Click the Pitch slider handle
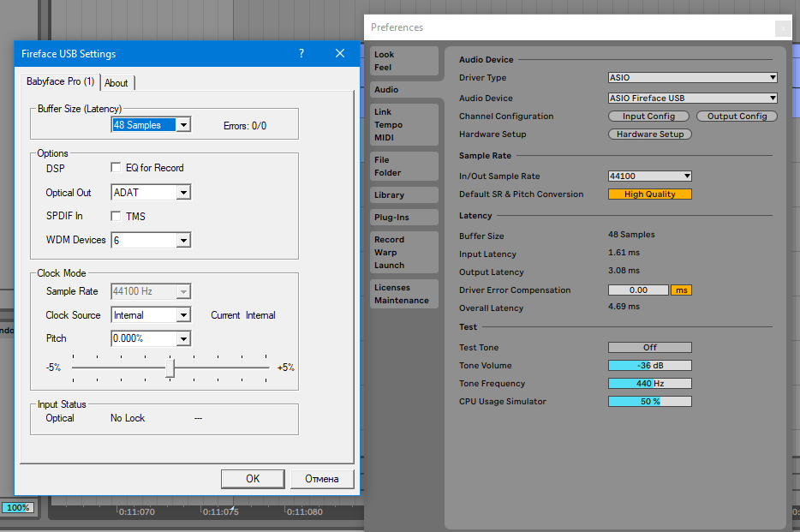800x532 pixels. (x=170, y=368)
